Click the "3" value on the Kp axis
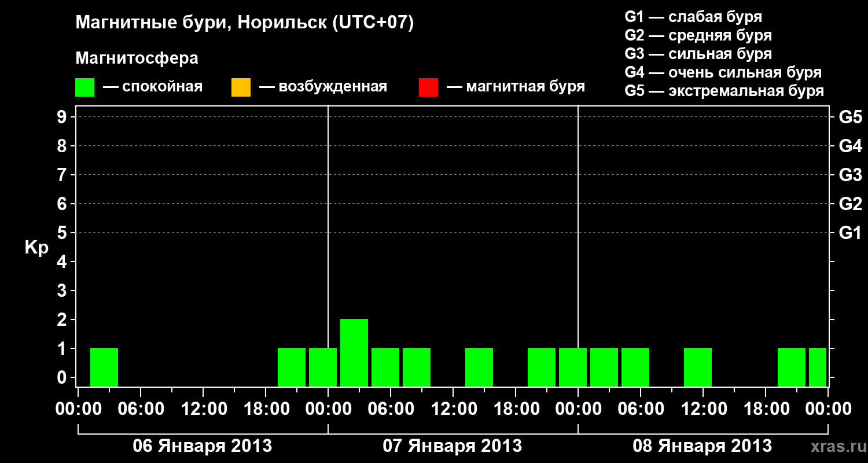Image resolution: width=868 pixels, height=463 pixels. [63, 291]
